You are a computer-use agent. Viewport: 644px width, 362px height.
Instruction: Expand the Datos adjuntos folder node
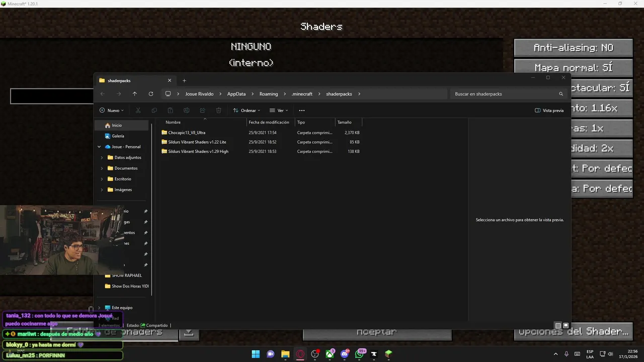click(x=102, y=157)
